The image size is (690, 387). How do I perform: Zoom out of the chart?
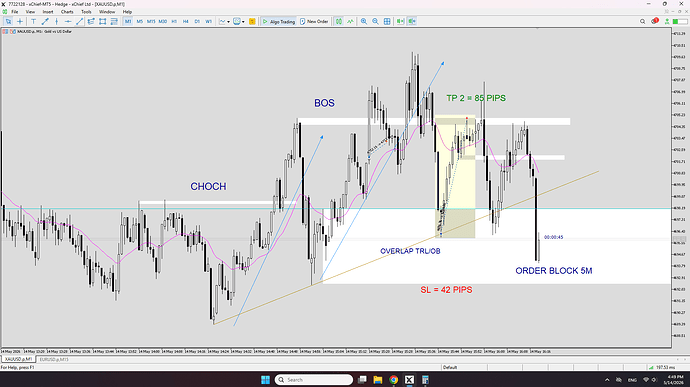click(x=375, y=21)
